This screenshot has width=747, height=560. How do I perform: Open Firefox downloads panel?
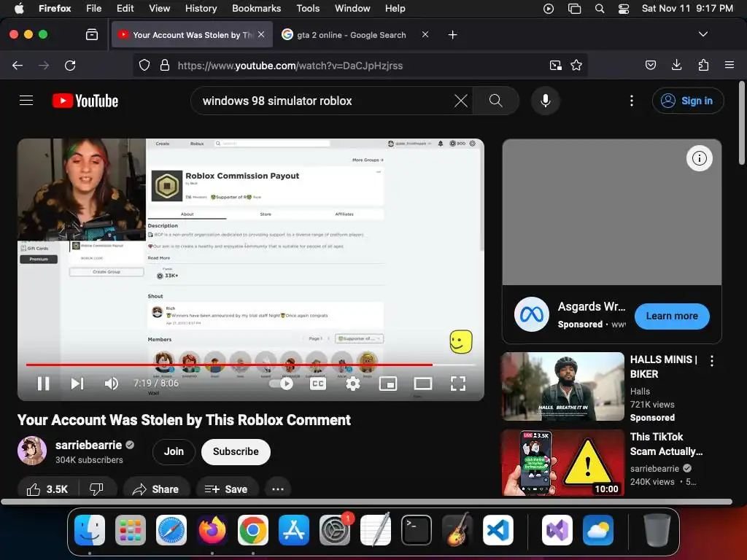(676, 65)
